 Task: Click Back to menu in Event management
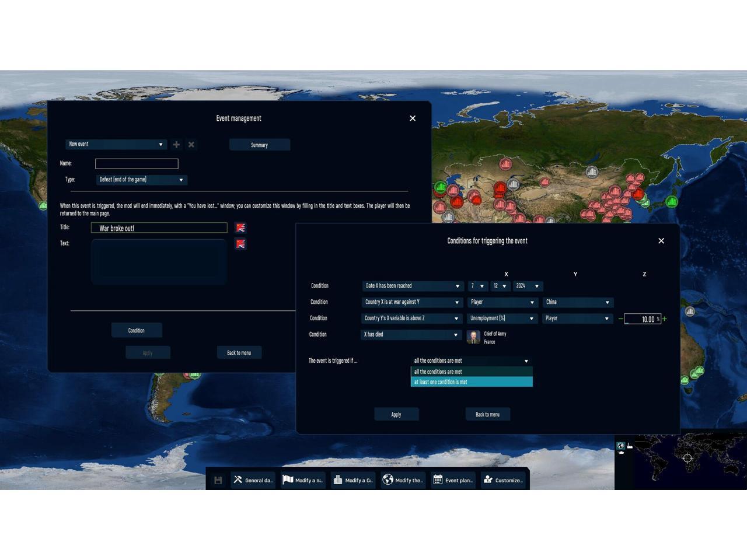[x=239, y=352]
